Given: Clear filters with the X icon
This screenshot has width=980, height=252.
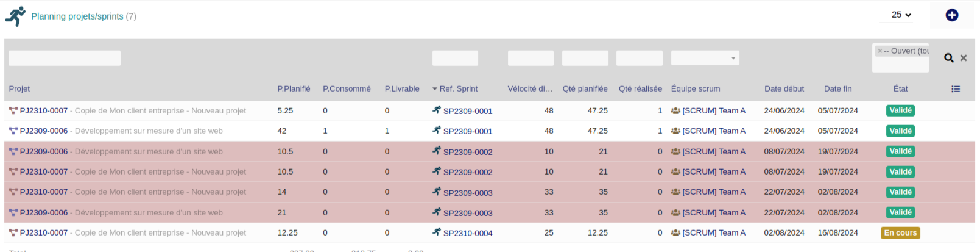Looking at the screenshot, I should coord(964,58).
